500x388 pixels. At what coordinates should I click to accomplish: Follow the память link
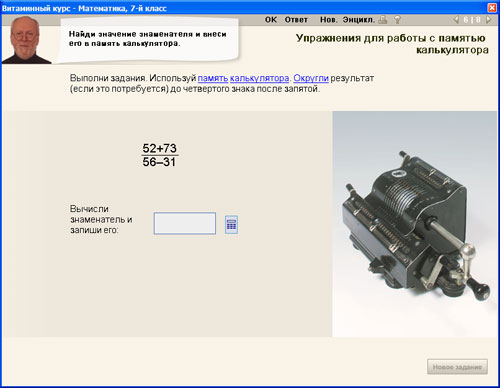tap(213, 78)
